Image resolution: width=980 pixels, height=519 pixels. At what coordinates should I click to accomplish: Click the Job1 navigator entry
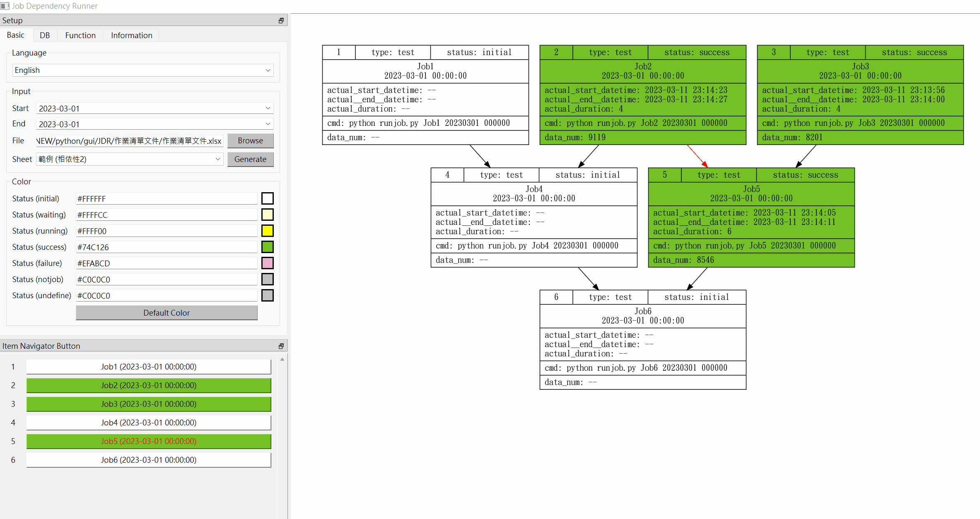148,367
